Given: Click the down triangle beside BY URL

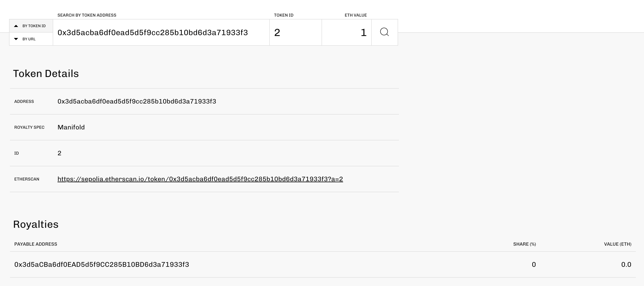Looking at the screenshot, I should (x=16, y=39).
